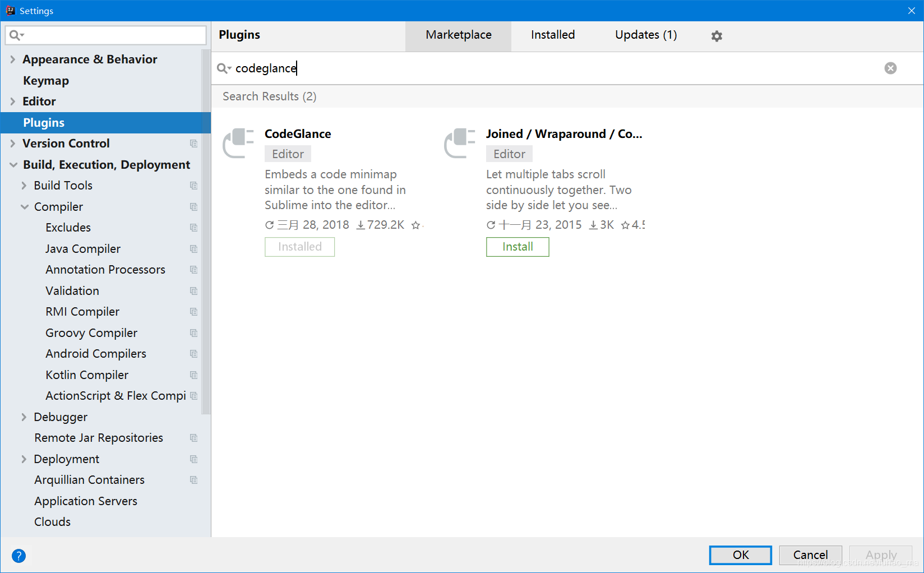Click project-level icon beside RMI Compiler
924x573 pixels.
tap(193, 312)
